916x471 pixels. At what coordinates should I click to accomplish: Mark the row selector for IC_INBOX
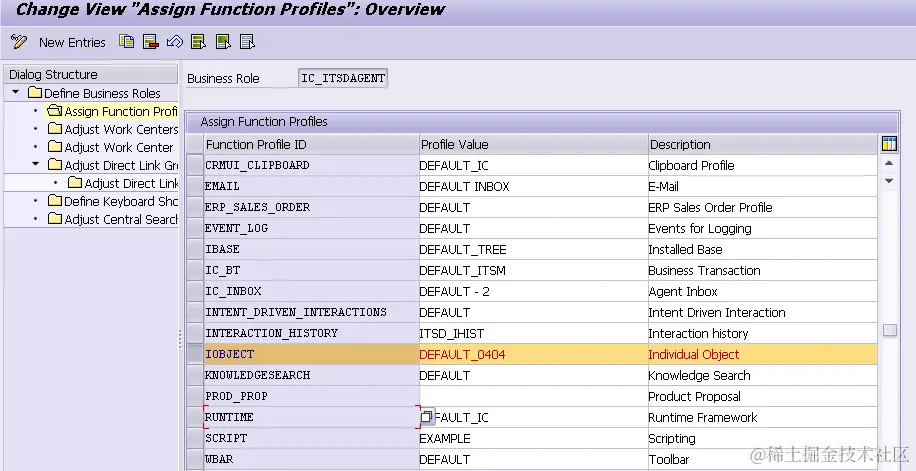click(x=195, y=292)
